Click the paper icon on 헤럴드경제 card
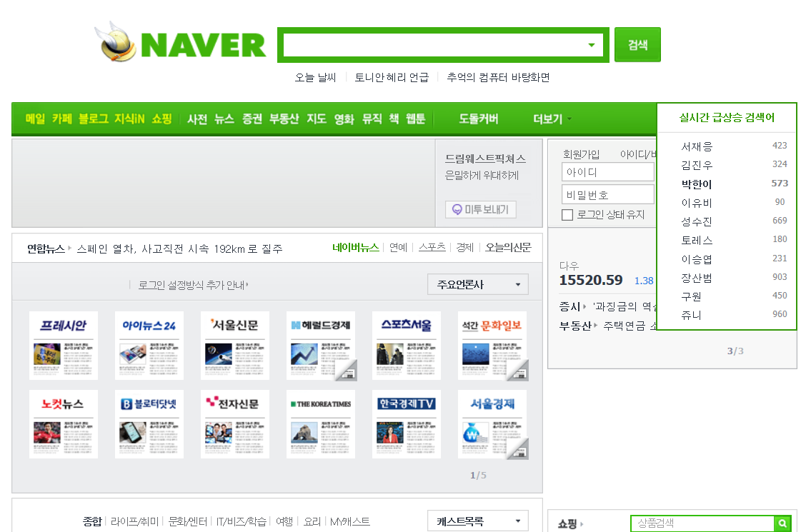The width and height of the screenshot is (801, 532). pyautogui.click(x=347, y=372)
